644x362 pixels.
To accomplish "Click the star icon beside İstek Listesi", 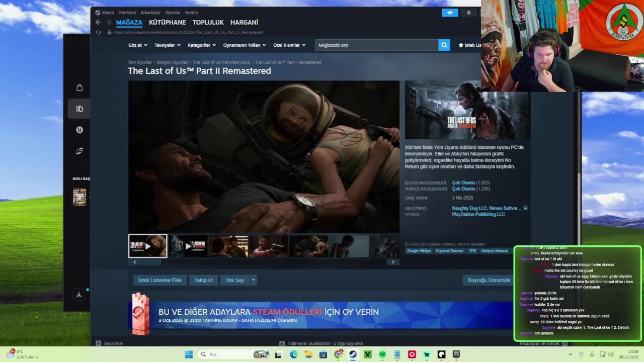I will pyautogui.click(x=461, y=45).
